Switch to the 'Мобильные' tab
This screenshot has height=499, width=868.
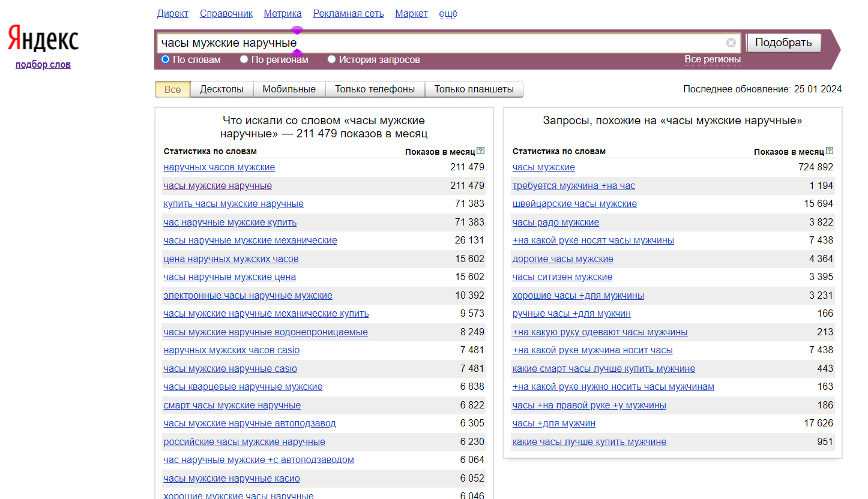tap(289, 89)
